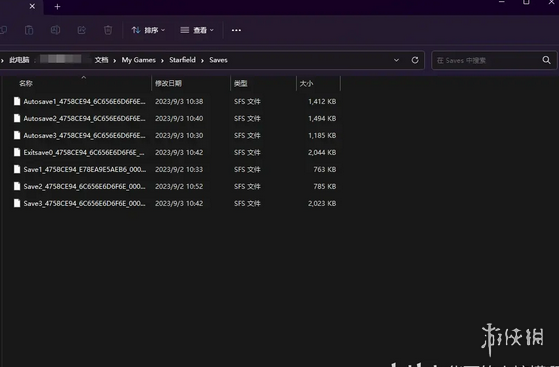This screenshot has width=559, height=367.
Task: Click the Rename toolbar icon
Action: point(55,30)
